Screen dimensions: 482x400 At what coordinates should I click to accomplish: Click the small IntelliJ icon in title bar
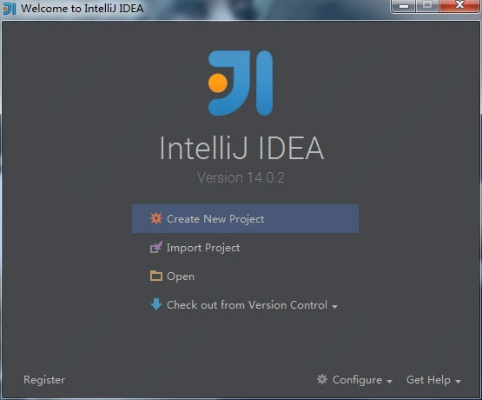click(10, 9)
